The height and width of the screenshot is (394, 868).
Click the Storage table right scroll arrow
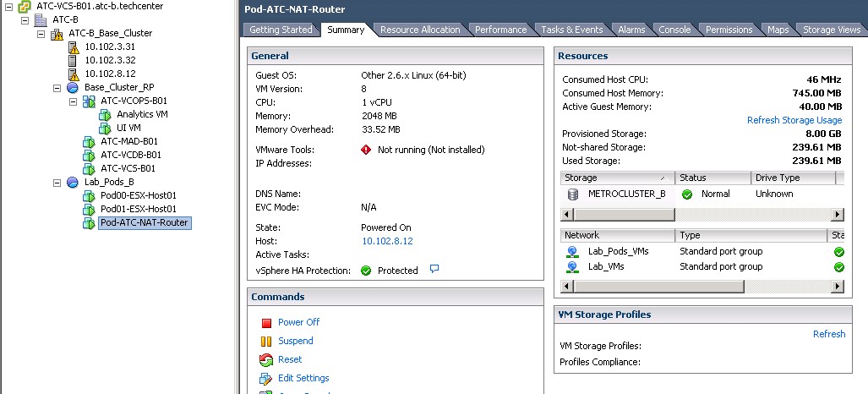[838, 215]
